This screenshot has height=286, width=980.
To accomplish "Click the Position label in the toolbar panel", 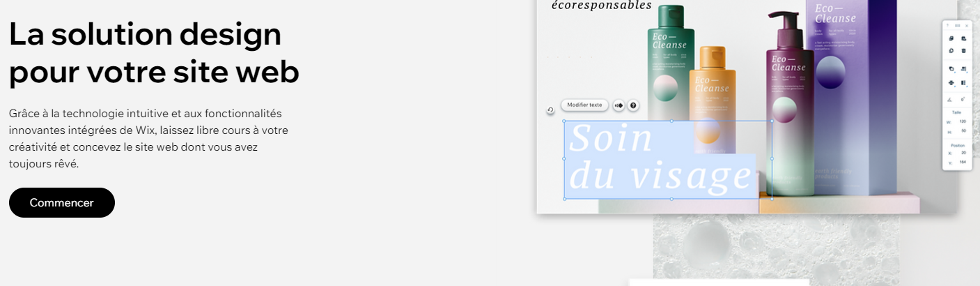I will tap(957, 145).
